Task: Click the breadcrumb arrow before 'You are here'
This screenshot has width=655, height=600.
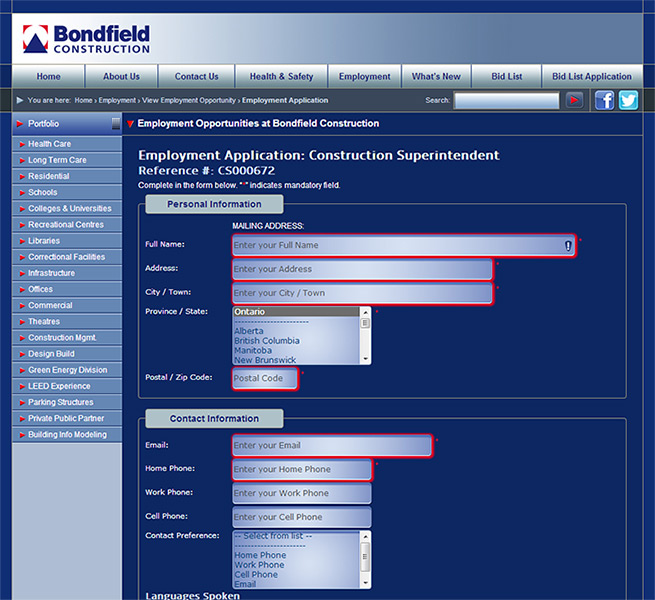Action: pyautogui.click(x=20, y=100)
